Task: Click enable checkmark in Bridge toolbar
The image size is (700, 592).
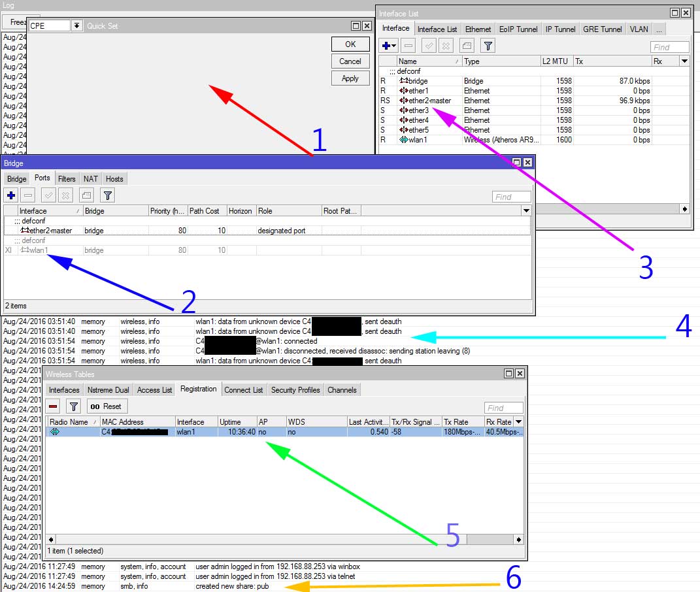Action: 48,195
